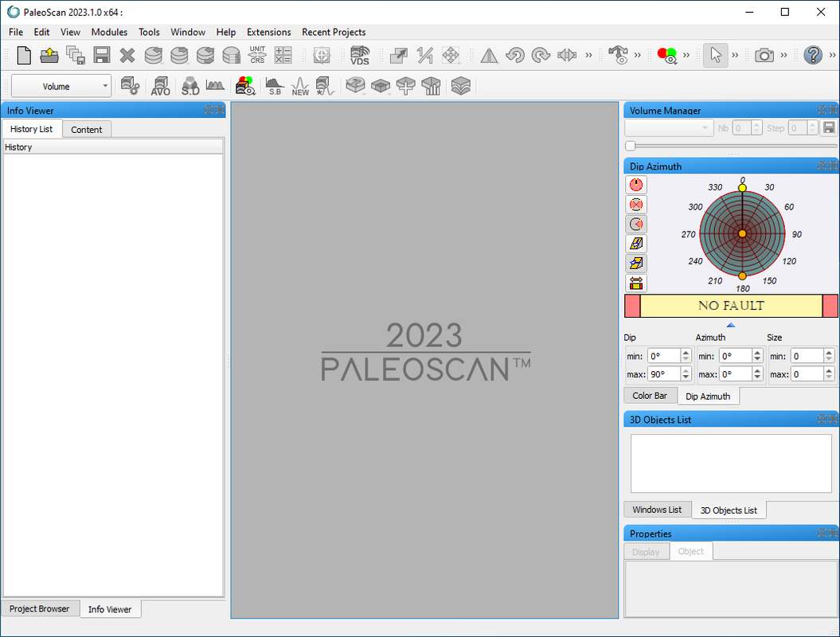Click the red clock dial icon in Dip Azimuth
Image resolution: width=840 pixels, height=637 pixels.
tap(636, 185)
